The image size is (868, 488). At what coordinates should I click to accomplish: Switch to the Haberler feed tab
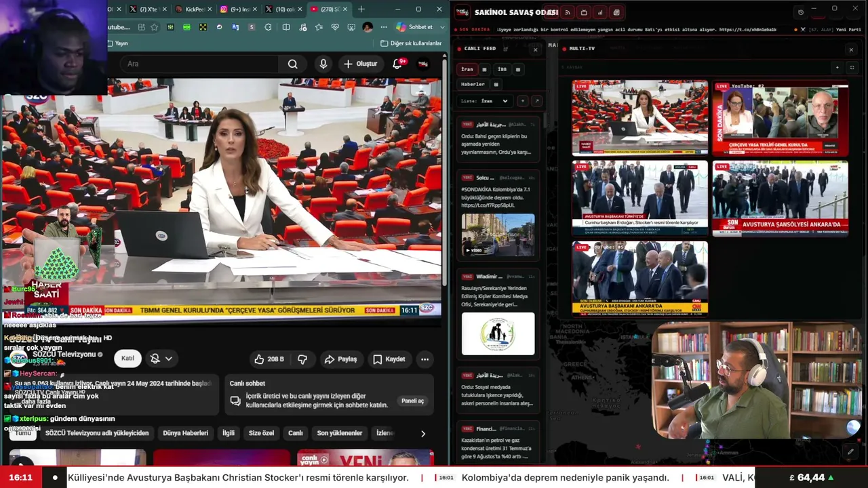coord(473,85)
